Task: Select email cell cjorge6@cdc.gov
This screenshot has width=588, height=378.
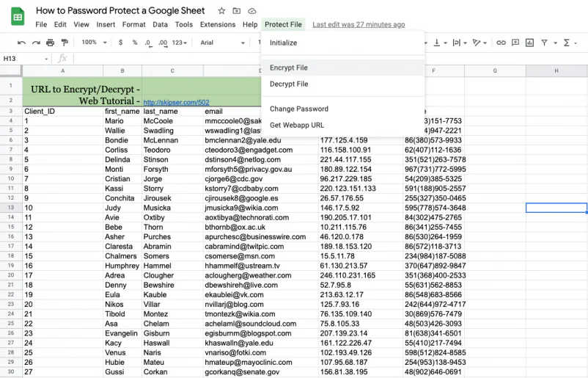Action: tap(261, 178)
